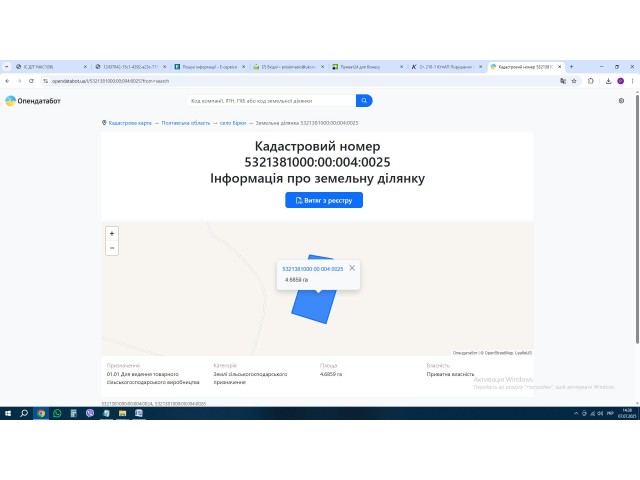Click the blue search magnifier button
Image resolution: width=640 pixels, height=480 pixels.
pos(364,100)
